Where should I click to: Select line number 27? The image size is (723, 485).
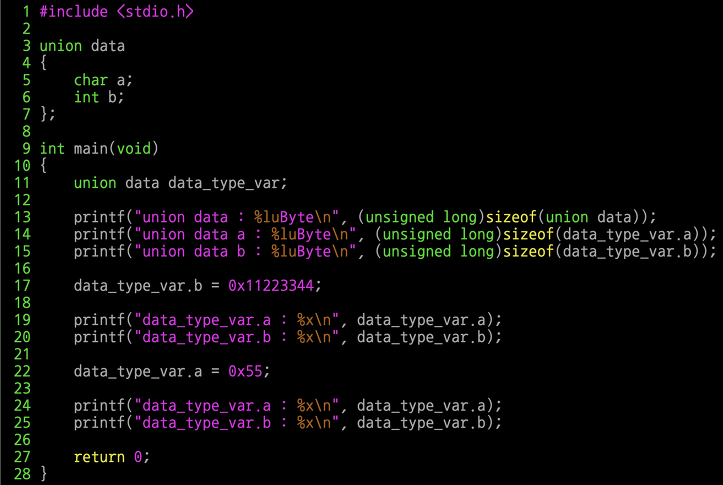click(22, 457)
